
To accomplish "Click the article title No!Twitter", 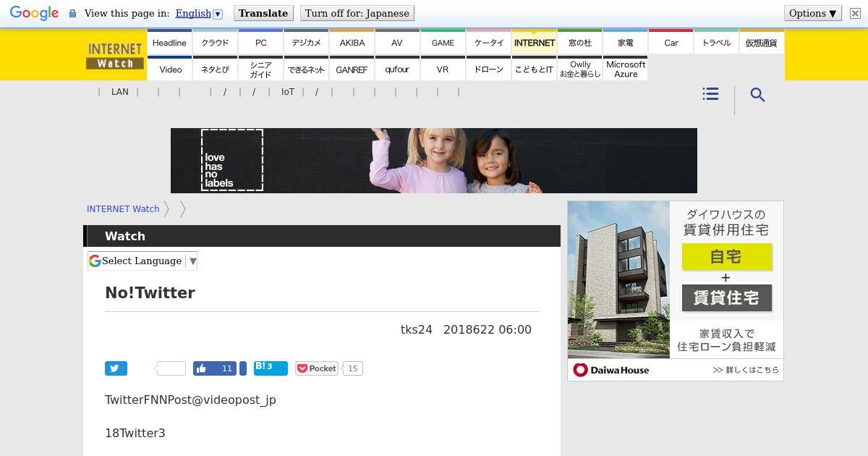I will pos(150,292).
